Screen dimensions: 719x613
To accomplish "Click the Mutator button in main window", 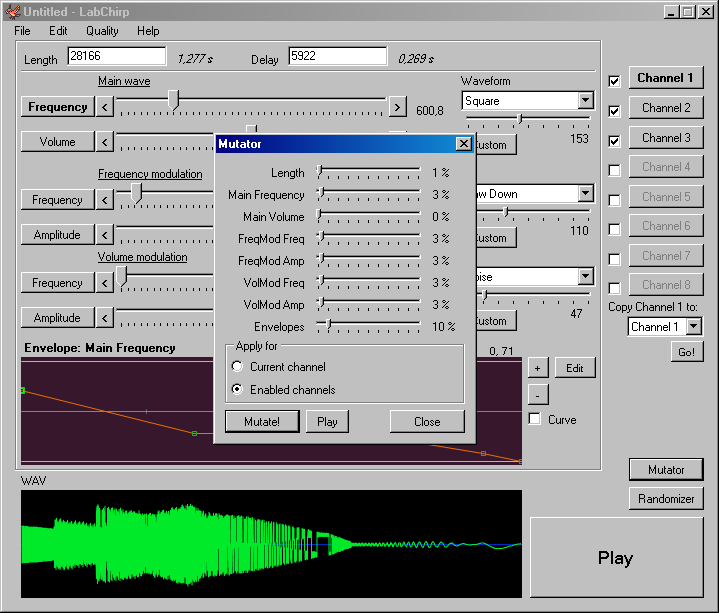I will click(666, 469).
